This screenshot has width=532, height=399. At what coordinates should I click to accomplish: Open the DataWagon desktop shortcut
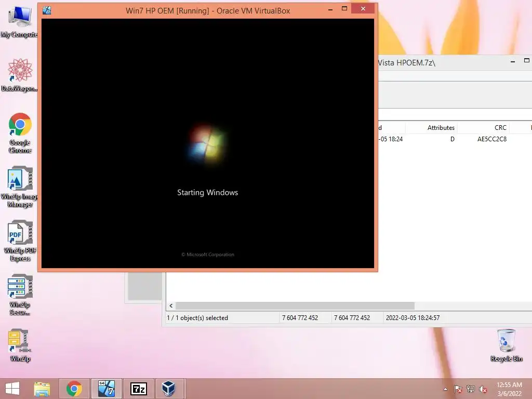point(19,75)
